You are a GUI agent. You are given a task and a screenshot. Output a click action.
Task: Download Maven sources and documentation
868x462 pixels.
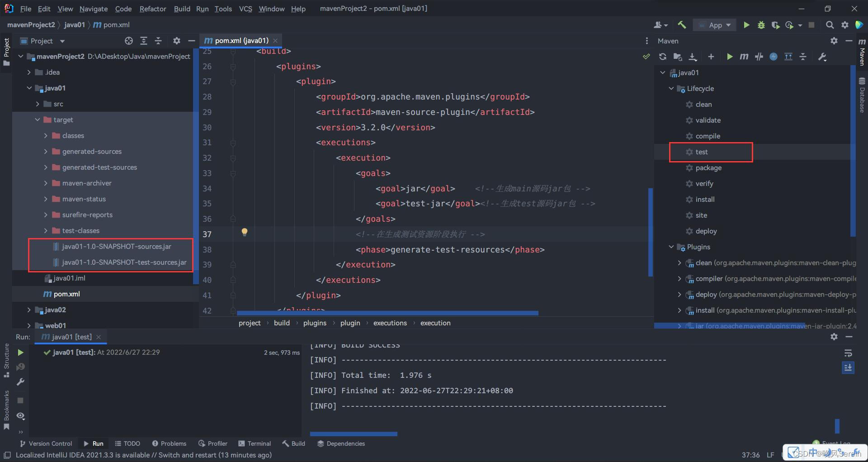point(693,57)
